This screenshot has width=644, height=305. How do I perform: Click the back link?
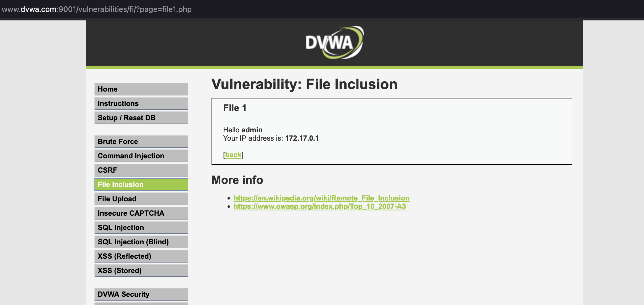pyautogui.click(x=233, y=155)
